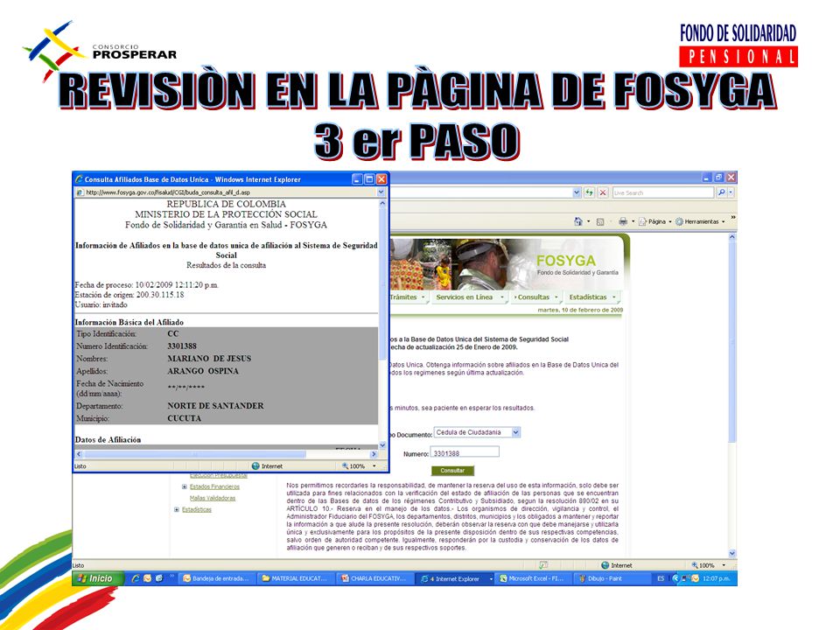Open the Servicios en Línea menu
The width and height of the screenshot is (840, 630).
coord(469,297)
